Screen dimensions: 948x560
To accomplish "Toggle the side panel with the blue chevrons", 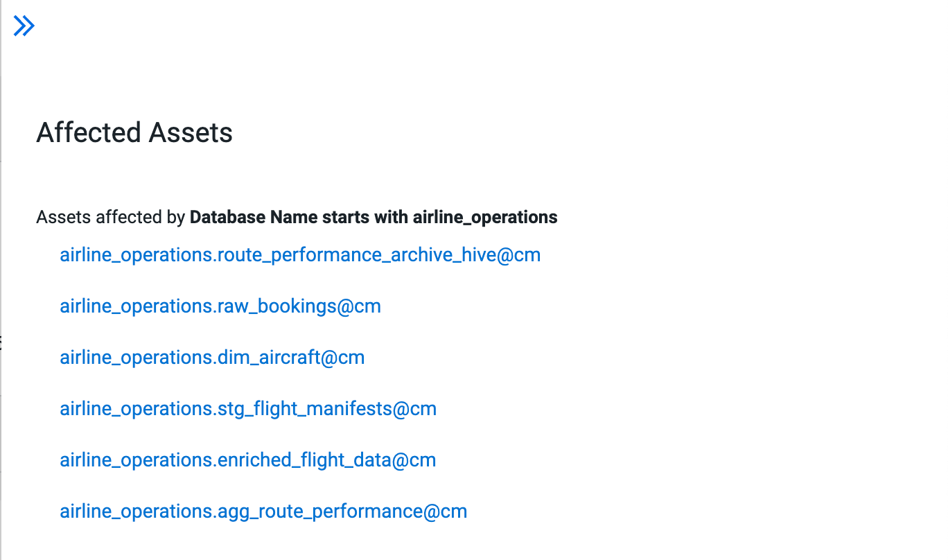I will click(24, 26).
